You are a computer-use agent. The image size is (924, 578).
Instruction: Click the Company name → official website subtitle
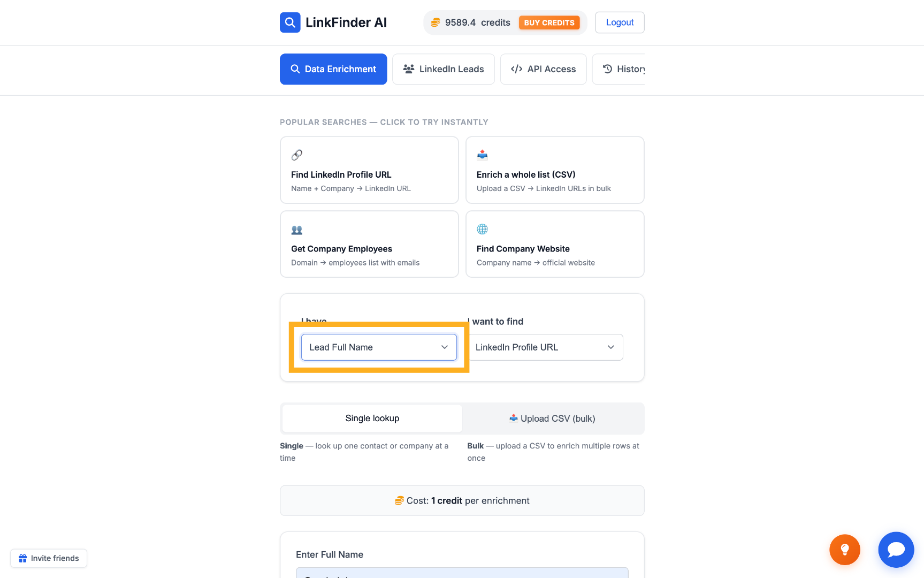click(x=536, y=263)
